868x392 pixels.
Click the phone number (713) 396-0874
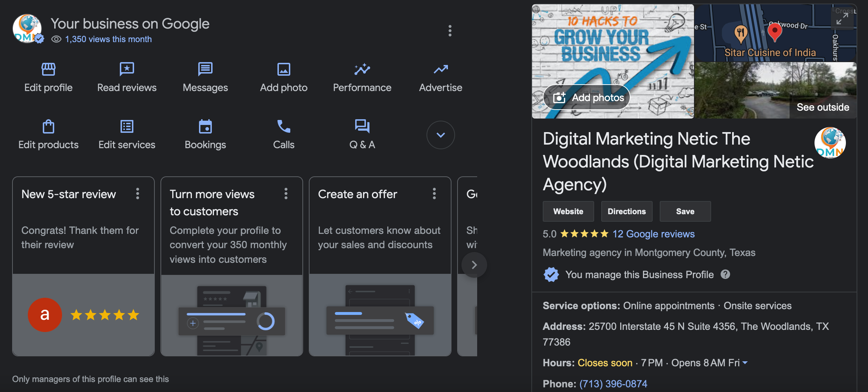(613, 384)
